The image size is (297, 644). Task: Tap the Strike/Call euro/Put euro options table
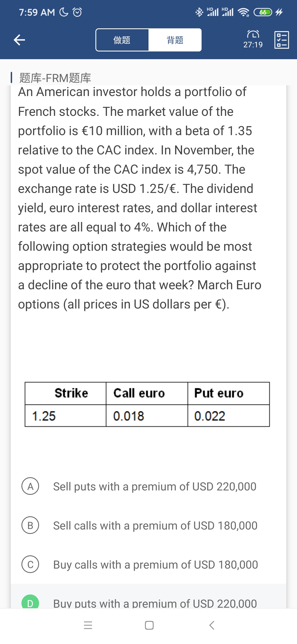pos(147,404)
